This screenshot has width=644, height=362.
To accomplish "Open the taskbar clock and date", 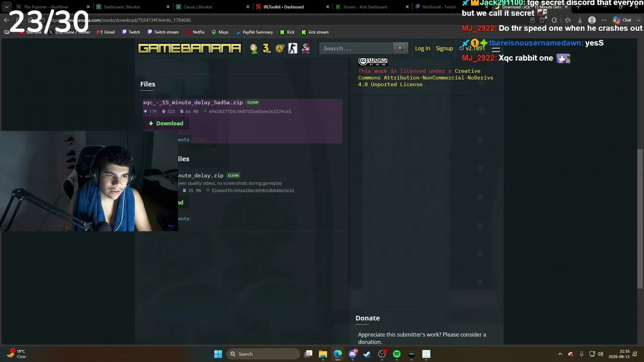I will point(619,354).
